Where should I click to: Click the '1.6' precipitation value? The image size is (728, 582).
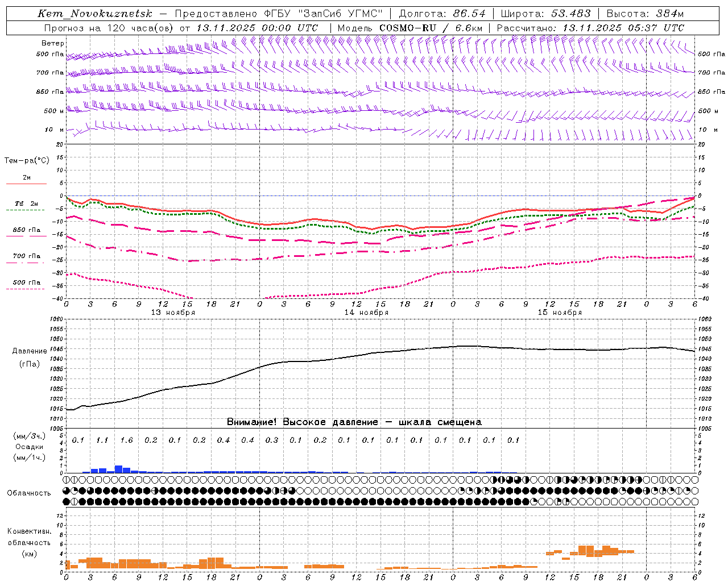pyautogui.click(x=126, y=440)
